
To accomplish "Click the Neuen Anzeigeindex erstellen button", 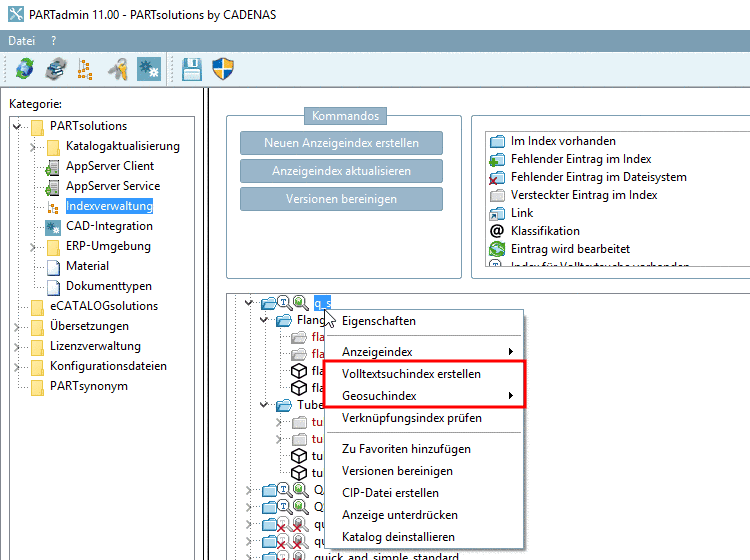I will tap(342, 143).
